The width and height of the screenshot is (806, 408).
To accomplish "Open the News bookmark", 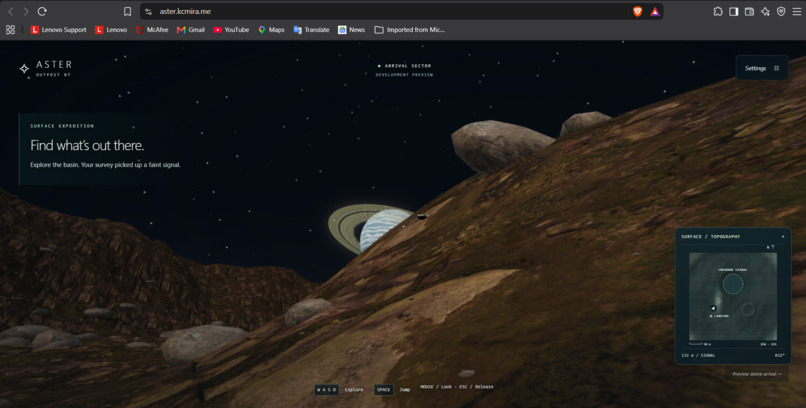I will click(351, 30).
